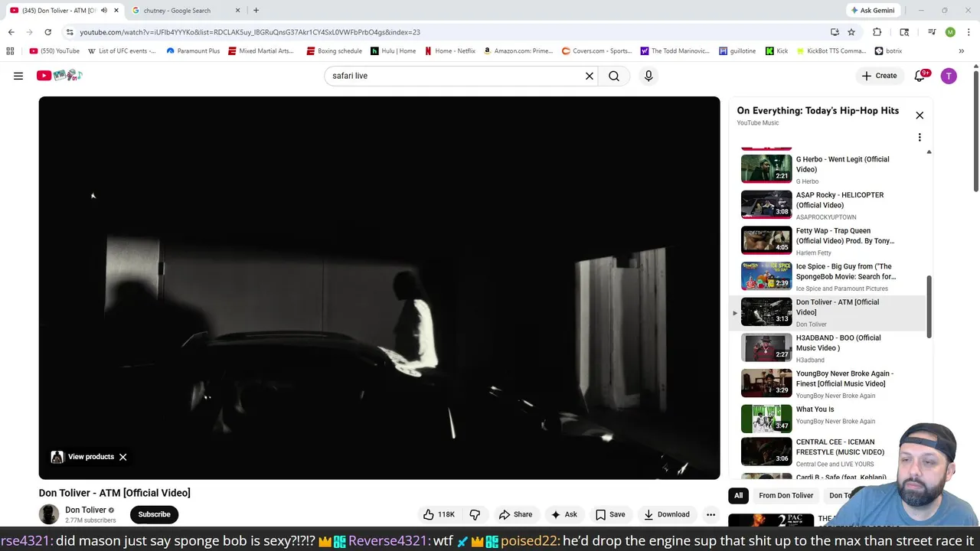Download the video
Screen dimensions: 980x551
tap(667, 514)
